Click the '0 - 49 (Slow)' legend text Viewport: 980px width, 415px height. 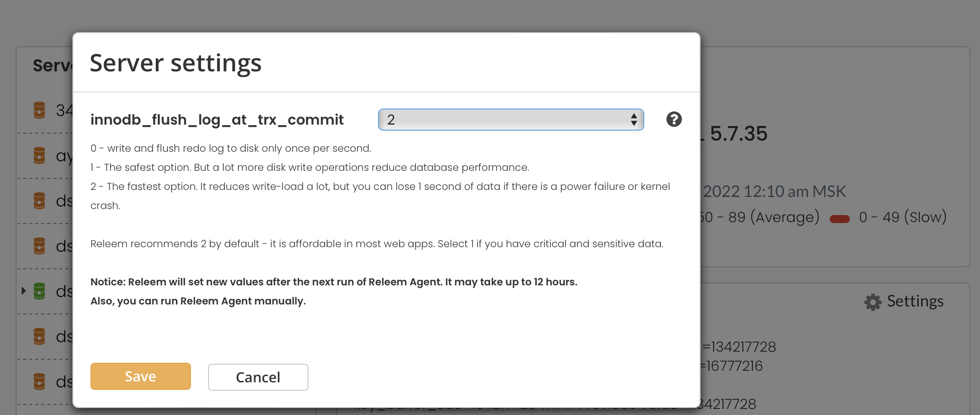pyautogui.click(x=903, y=217)
